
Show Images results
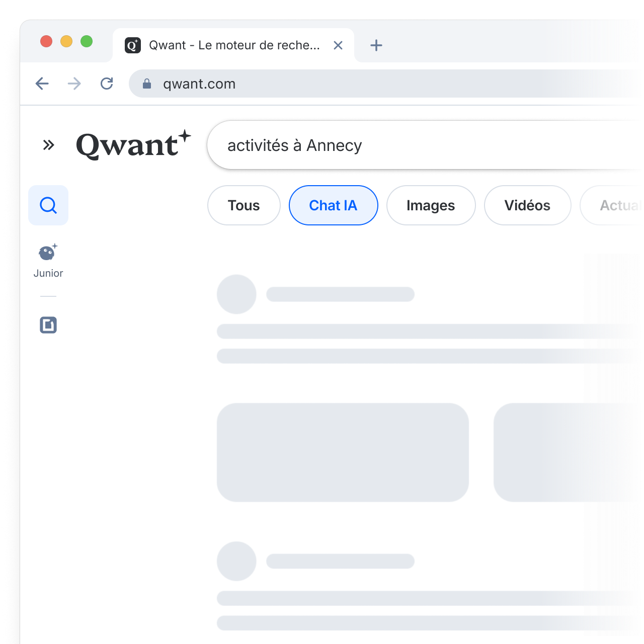point(431,205)
